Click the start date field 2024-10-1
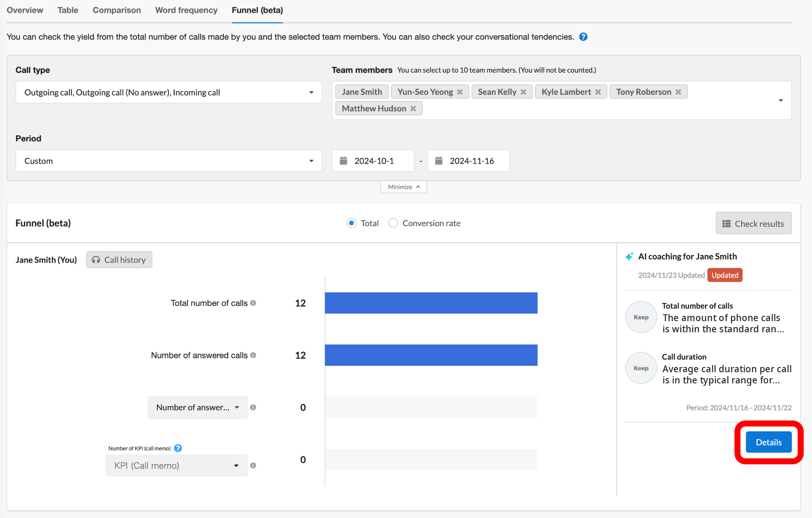This screenshot has height=518, width=812. [x=373, y=161]
